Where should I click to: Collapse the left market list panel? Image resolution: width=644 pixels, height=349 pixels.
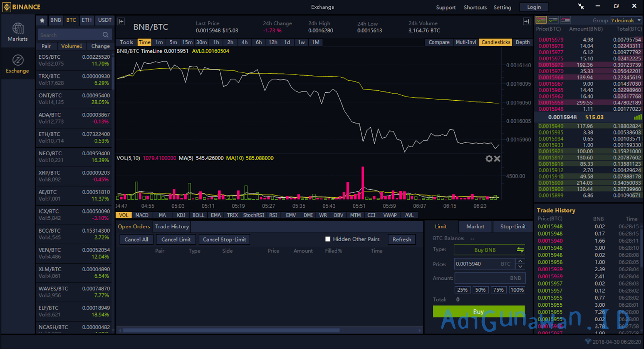(121, 21)
